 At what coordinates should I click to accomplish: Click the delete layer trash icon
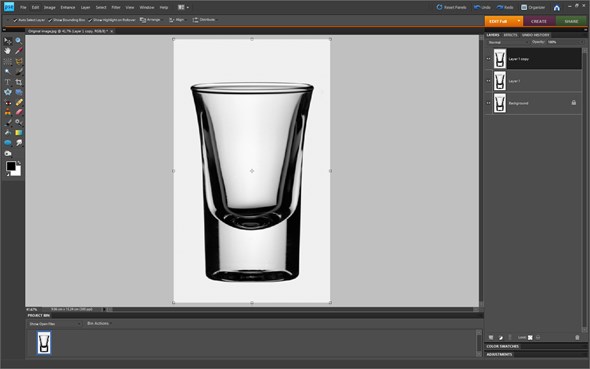pos(577,337)
